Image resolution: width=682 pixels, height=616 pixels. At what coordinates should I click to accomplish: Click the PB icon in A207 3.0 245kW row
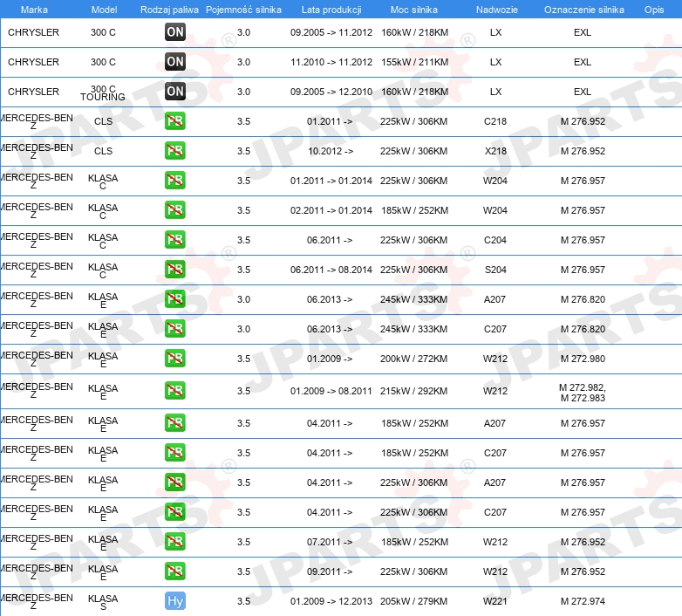pos(175,299)
